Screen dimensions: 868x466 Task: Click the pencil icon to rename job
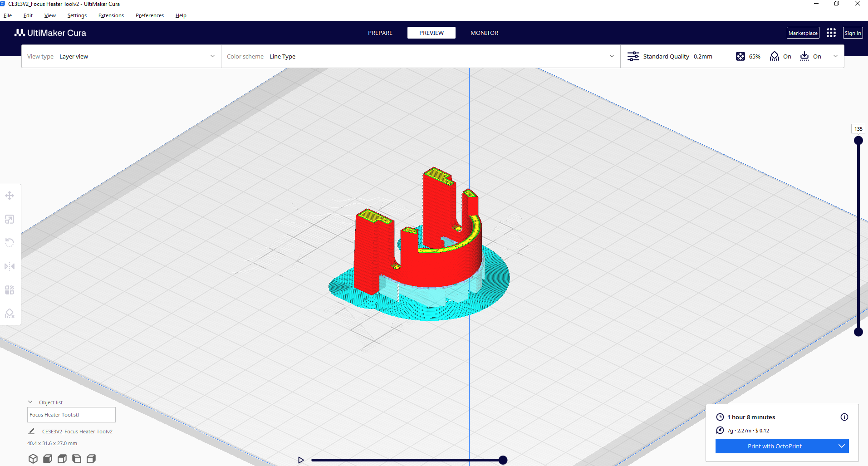[31, 431]
